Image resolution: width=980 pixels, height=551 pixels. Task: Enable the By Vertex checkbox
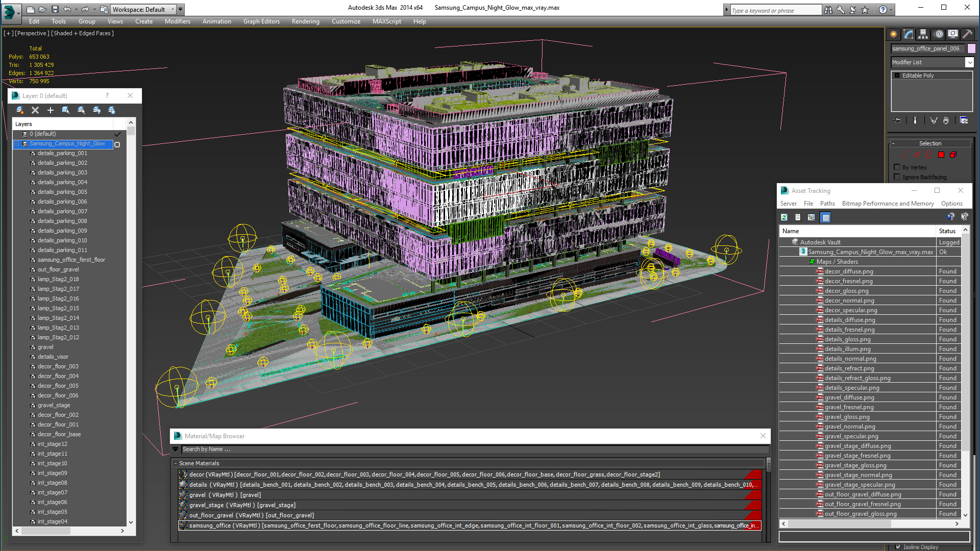[897, 167]
